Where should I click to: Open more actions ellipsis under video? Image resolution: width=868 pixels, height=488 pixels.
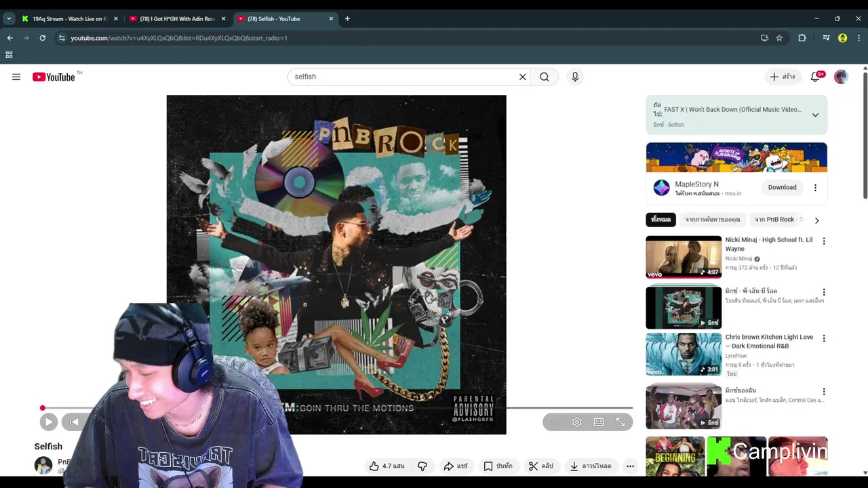tap(630, 466)
